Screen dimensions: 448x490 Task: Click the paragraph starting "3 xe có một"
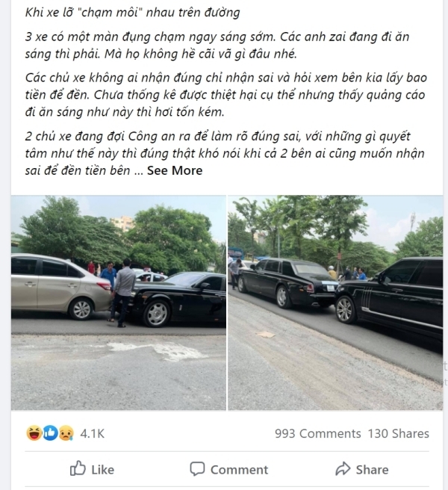click(x=217, y=46)
